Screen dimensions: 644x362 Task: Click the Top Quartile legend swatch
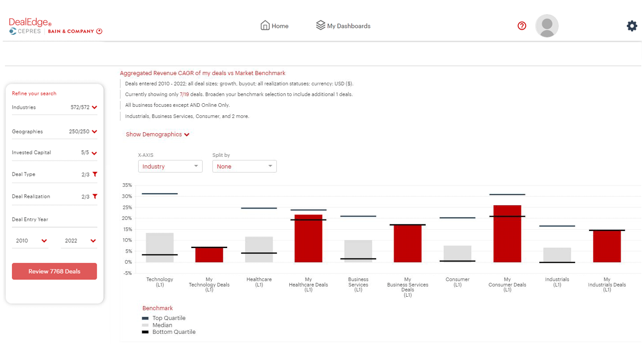click(144, 318)
